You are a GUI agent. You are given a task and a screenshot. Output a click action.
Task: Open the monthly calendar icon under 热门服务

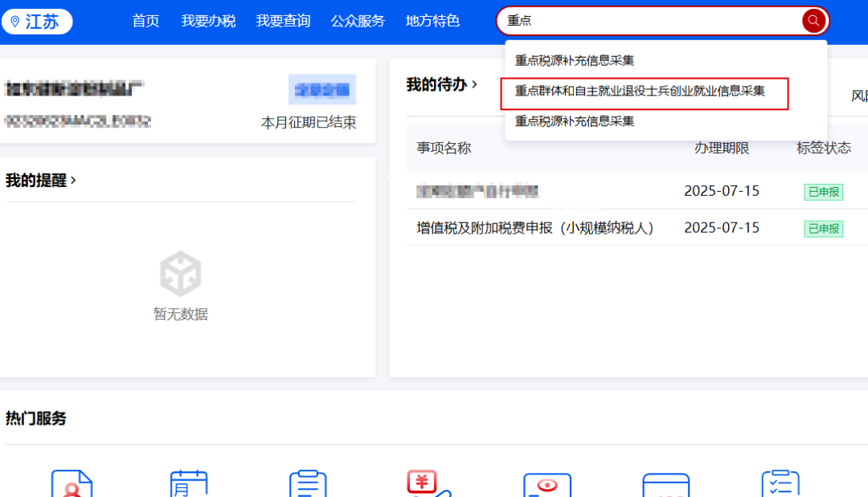click(189, 483)
